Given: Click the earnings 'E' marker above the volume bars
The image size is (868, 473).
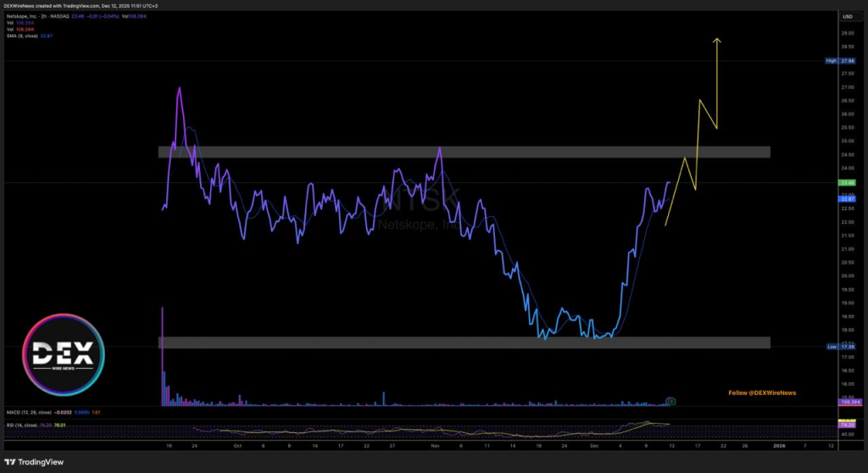Looking at the screenshot, I should 670,402.
